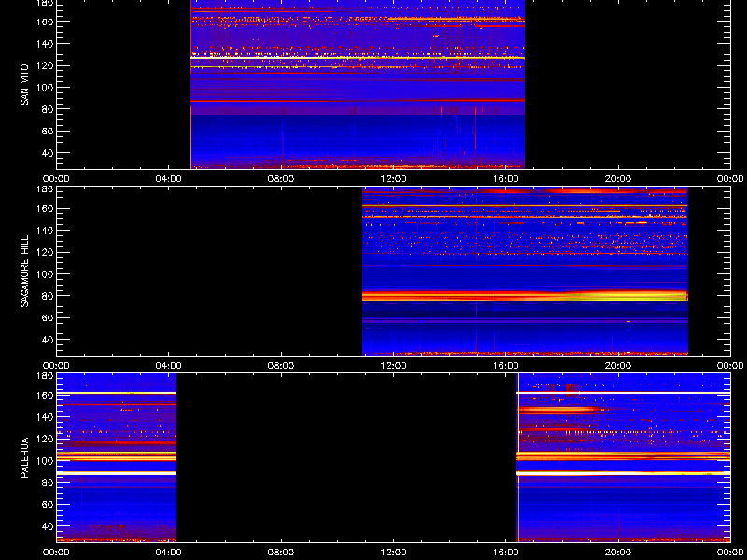Click the 100 frequency label on San Vito axis

point(45,88)
